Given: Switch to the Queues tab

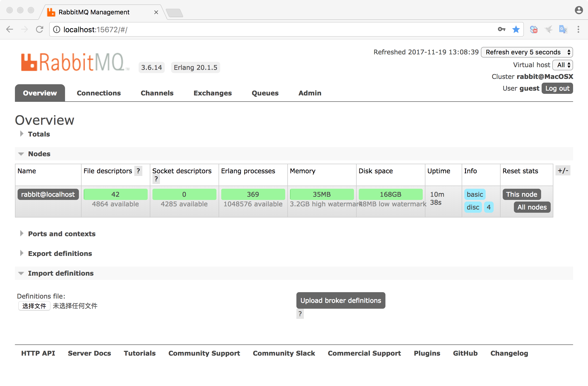Looking at the screenshot, I should pyautogui.click(x=265, y=93).
